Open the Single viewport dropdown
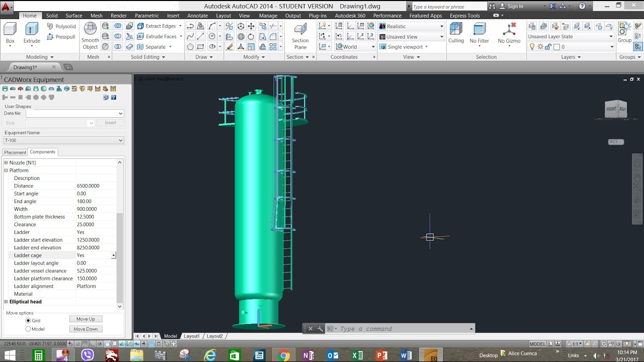This screenshot has width=644, height=362. click(427, 47)
